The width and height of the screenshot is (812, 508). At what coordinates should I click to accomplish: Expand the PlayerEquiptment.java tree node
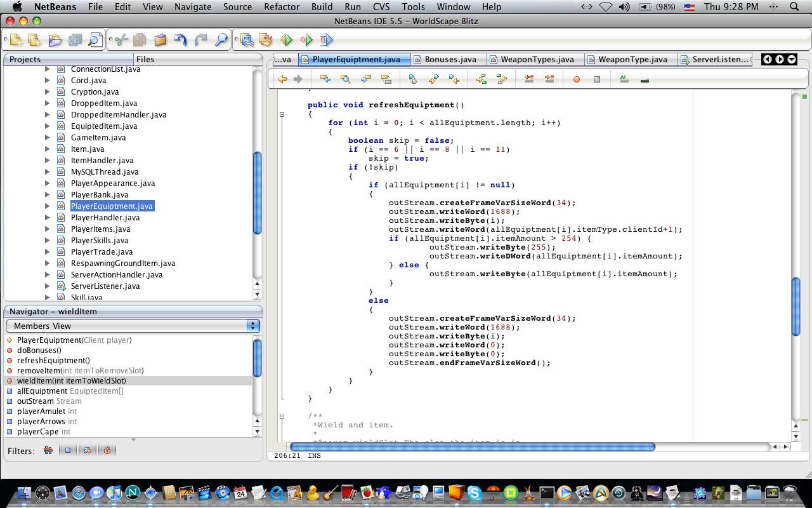[x=48, y=206]
